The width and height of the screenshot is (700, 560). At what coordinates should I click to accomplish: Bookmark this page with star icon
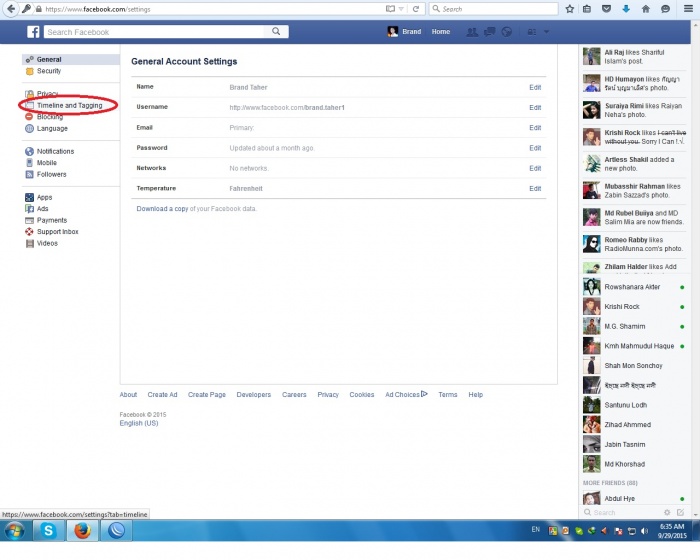(x=570, y=9)
